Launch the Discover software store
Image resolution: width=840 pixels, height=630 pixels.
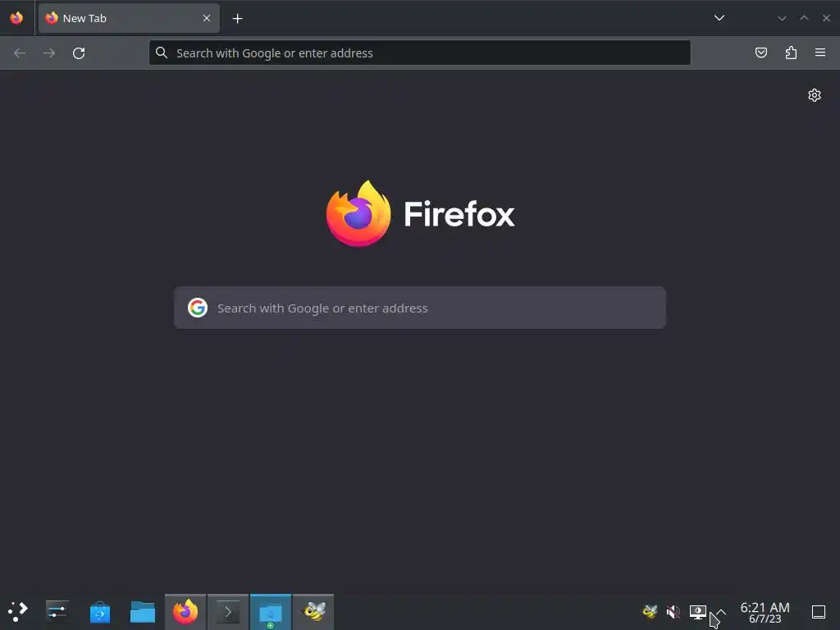click(x=99, y=612)
